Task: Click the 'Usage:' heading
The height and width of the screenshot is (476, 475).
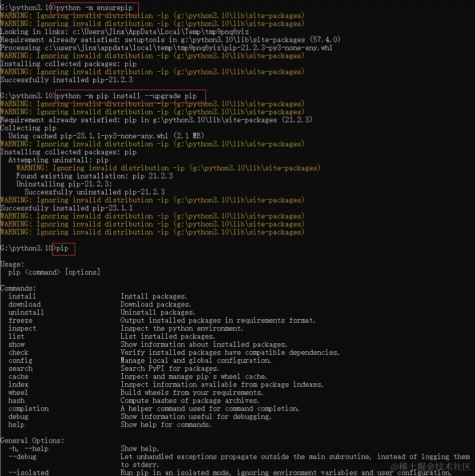Action: click(12, 264)
